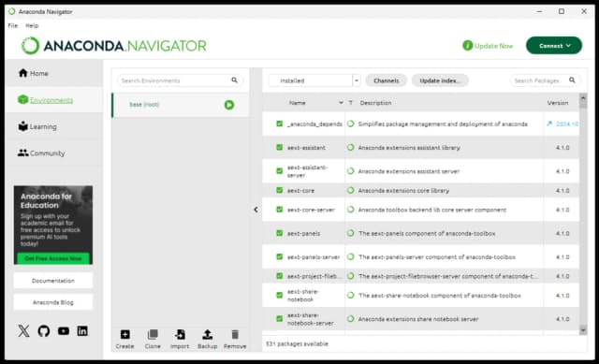Viewport: 599px width, 364px height.
Task: Click the Anaconda icon in aext-core row
Action: [350, 190]
